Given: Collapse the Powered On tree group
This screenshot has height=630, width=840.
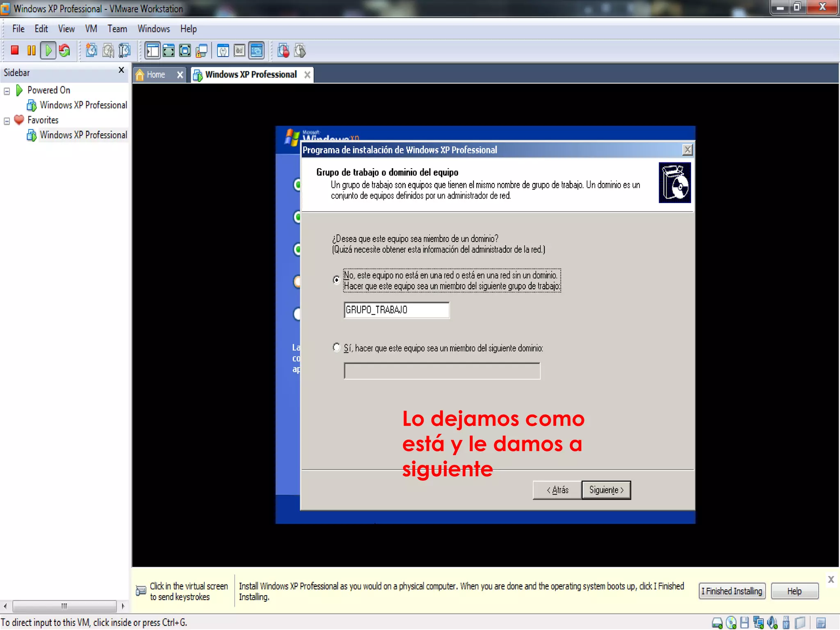Looking at the screenshot, I should [7, 91].
